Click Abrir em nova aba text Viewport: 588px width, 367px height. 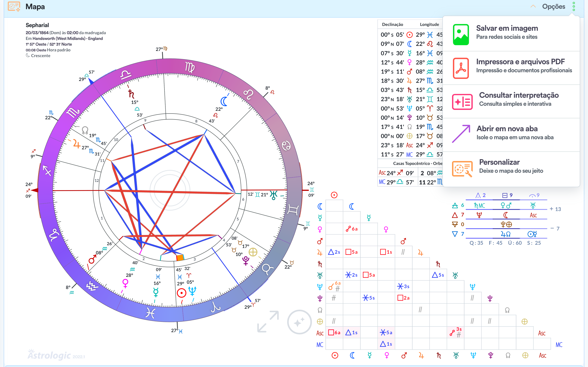(507, 129)
